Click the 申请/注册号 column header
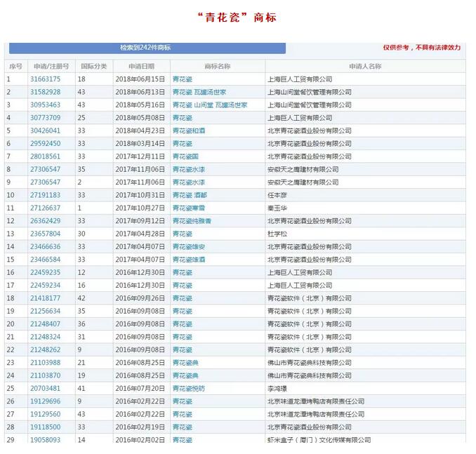The width and height of the screenshot is (476, 454). pyautogui.click(x=51, y=66)
